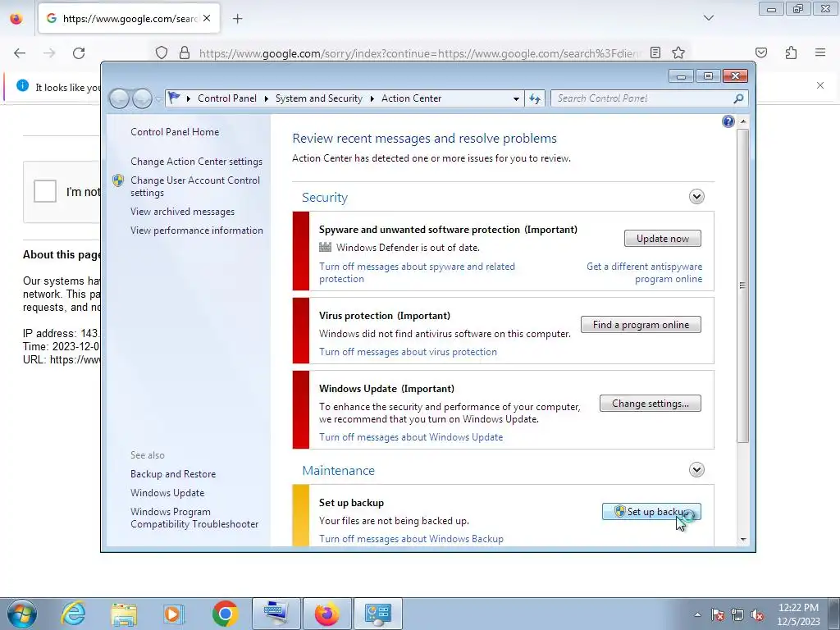Click Action Center flag tray icon
The height and width of the screenshot is (630, 840).
click(717, 614)
